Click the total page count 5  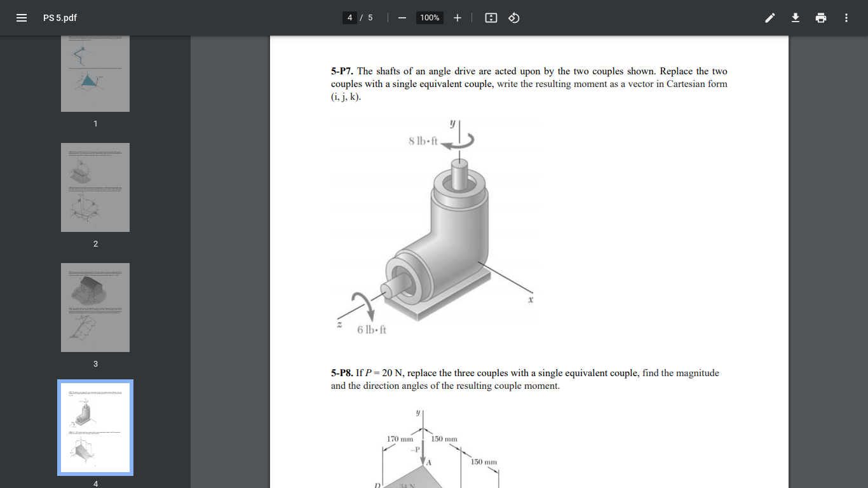click(370, 18)
